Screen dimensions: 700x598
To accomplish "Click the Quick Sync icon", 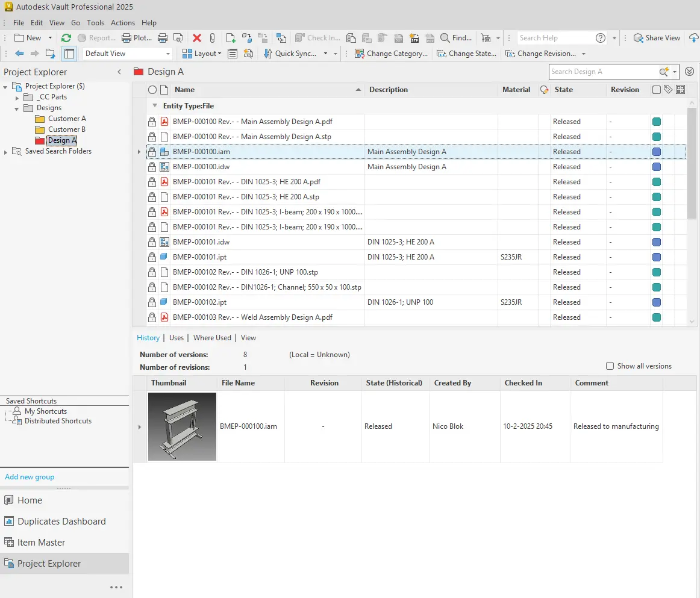I will 268,54.
